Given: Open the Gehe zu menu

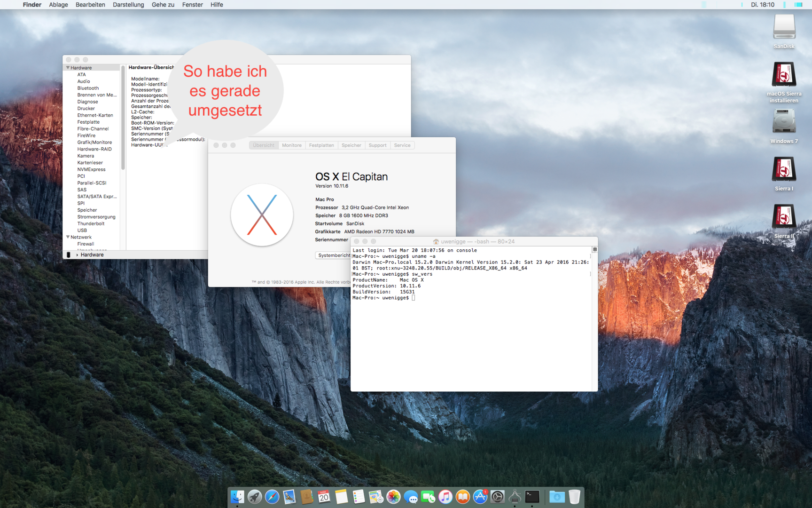Looking at the screenshot, I should [163, 5].
